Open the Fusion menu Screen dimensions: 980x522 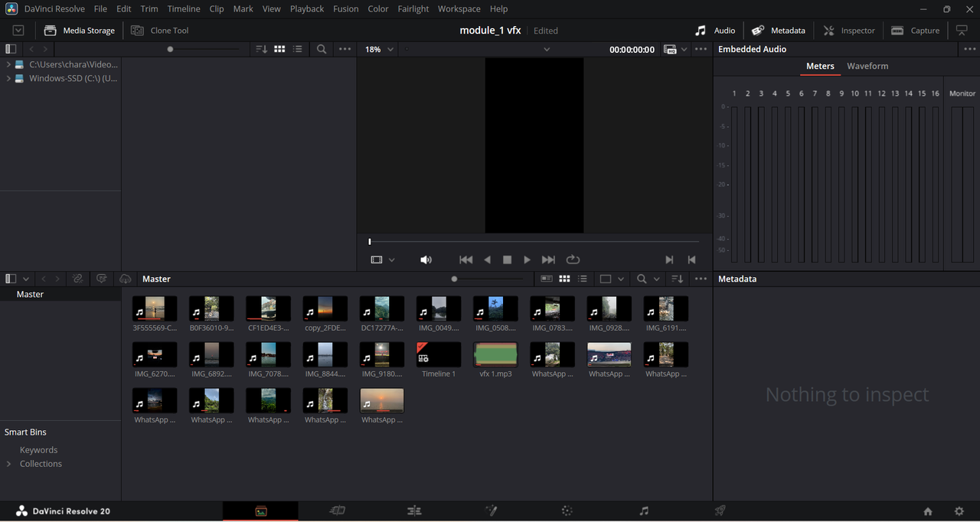[346, 9]
